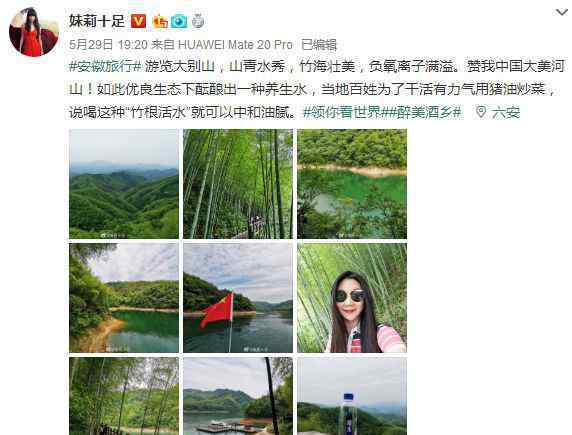Open the #安徽旅行# hashtag topic
572x435 pixels.
tap(105, 66)
